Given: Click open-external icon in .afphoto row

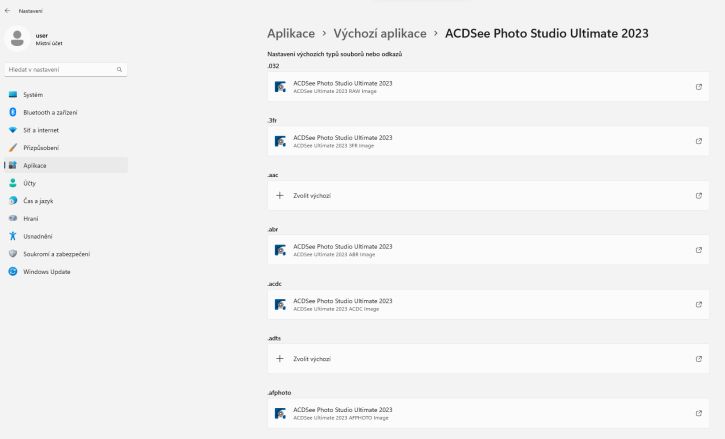Looking at the screenshot, I should point(699,413).
